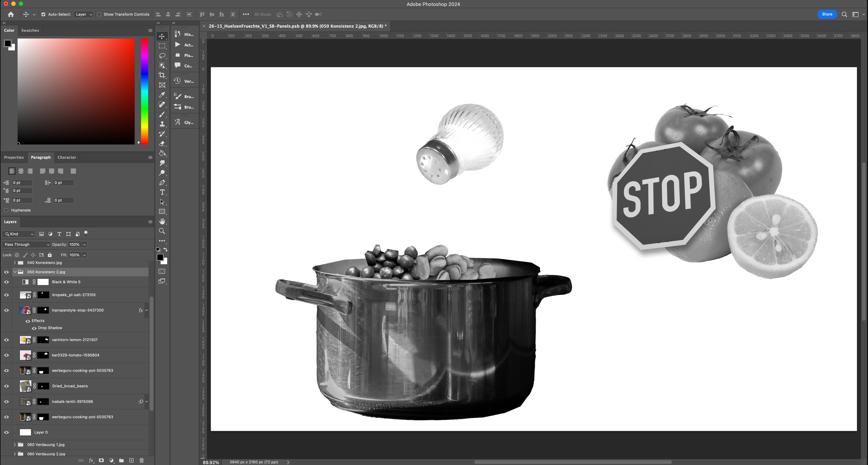This screenshot has width=868, height=465.
Task: Click the delete layer trash icon
Action: click(141, 460)
